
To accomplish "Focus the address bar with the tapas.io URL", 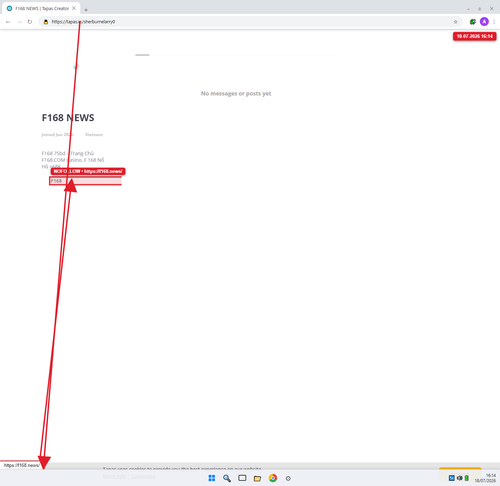I will click(250, 22).
